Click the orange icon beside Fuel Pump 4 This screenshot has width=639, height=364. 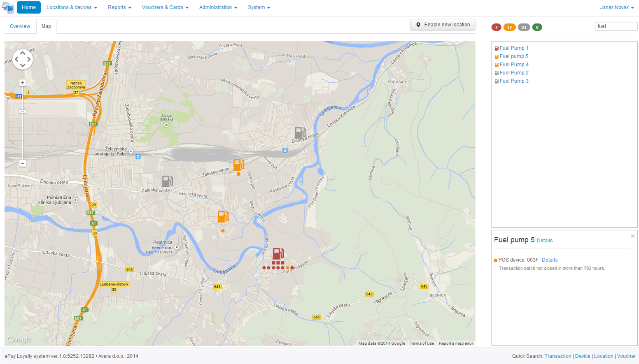click(x=497, y=65)
